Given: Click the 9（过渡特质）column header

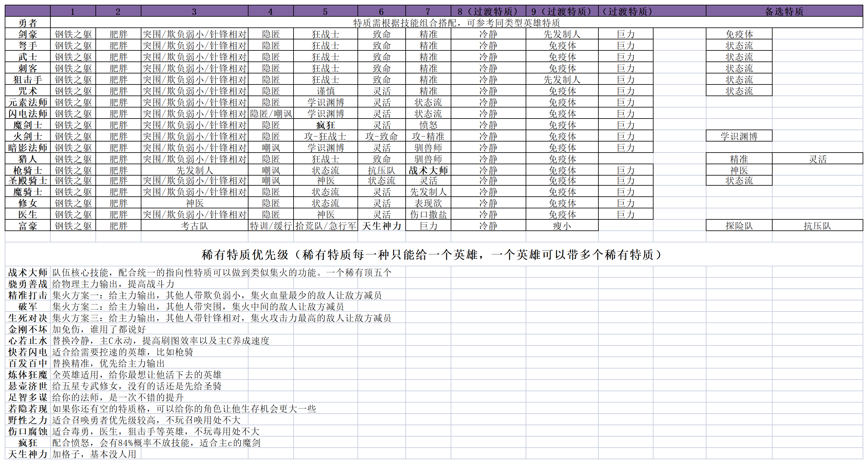Looking at the screenshot, I should pyautogui.click(x=562, y=11).
